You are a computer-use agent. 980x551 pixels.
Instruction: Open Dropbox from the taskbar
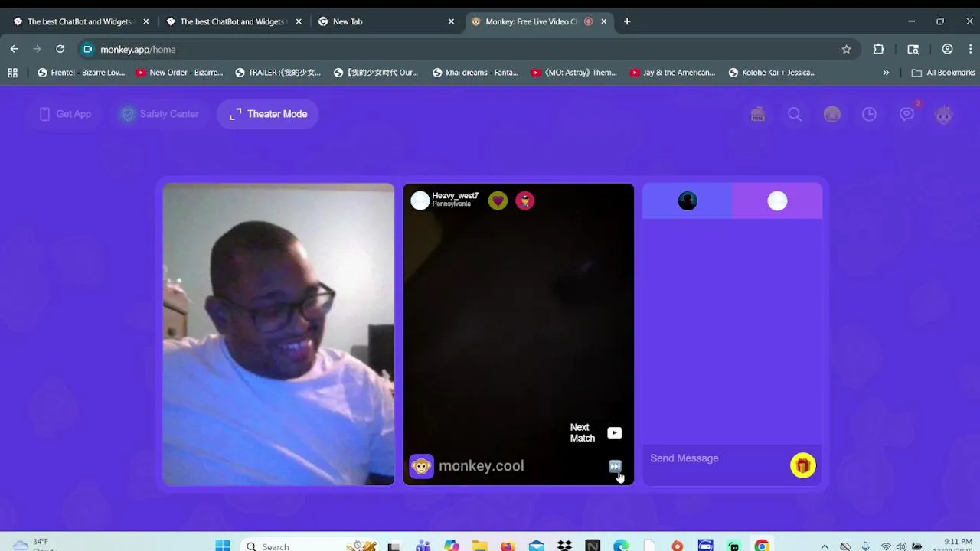pyautogui.click(x=564, y=546)
